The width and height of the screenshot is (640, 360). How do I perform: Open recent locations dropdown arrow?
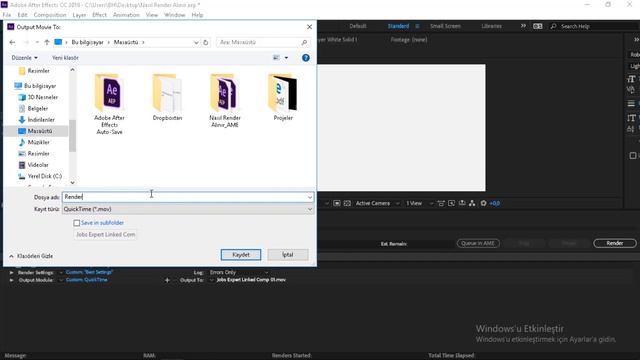37,42
